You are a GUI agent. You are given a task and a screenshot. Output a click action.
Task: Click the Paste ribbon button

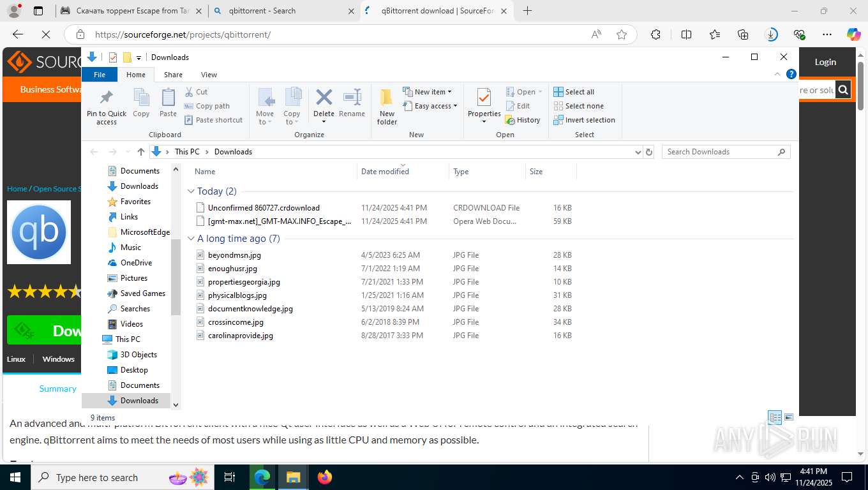coord(168,103)
